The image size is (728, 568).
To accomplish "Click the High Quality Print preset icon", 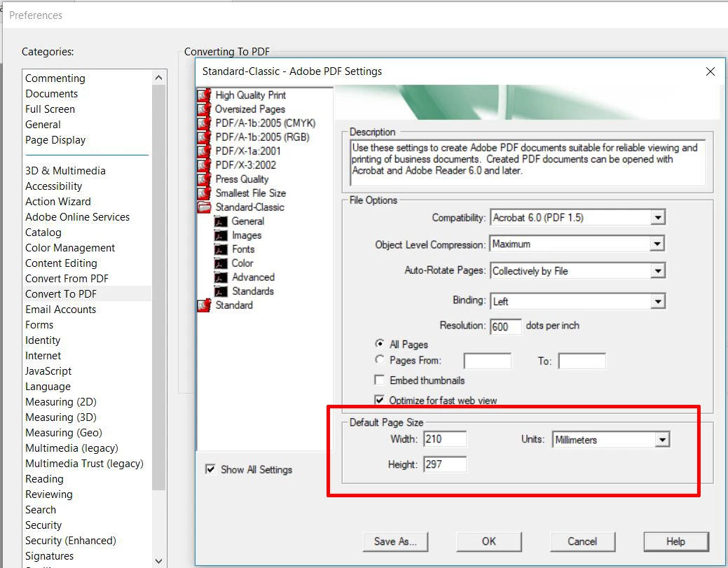I will coord(205,95).
